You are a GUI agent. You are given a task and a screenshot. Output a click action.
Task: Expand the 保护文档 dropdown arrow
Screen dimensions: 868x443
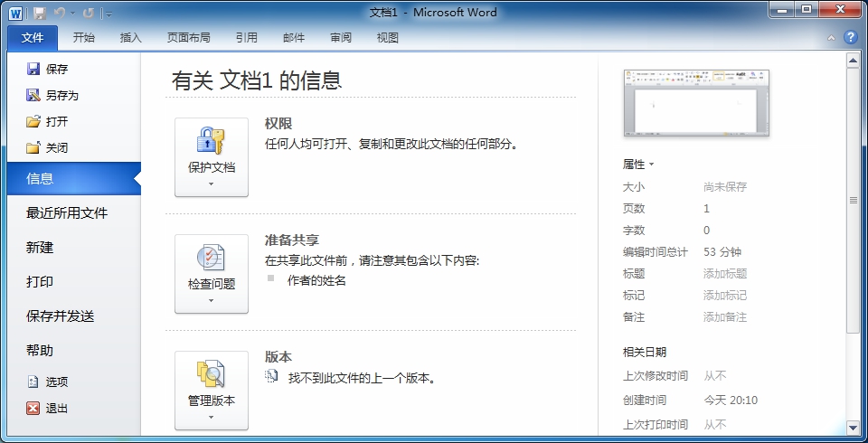[211, 184]
